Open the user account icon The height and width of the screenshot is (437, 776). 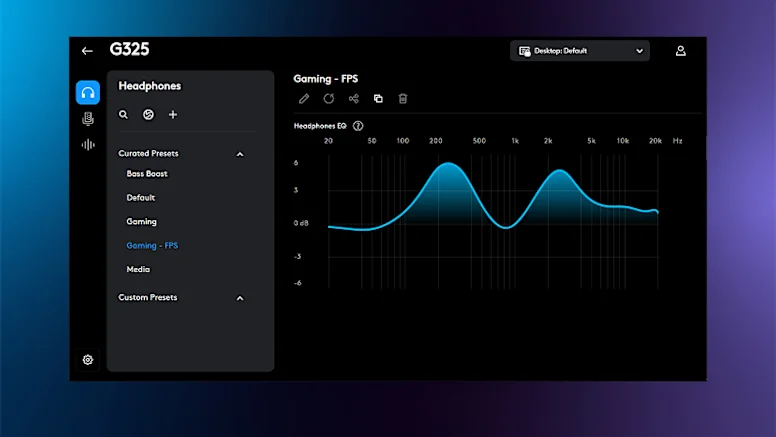tap(681, 51)
